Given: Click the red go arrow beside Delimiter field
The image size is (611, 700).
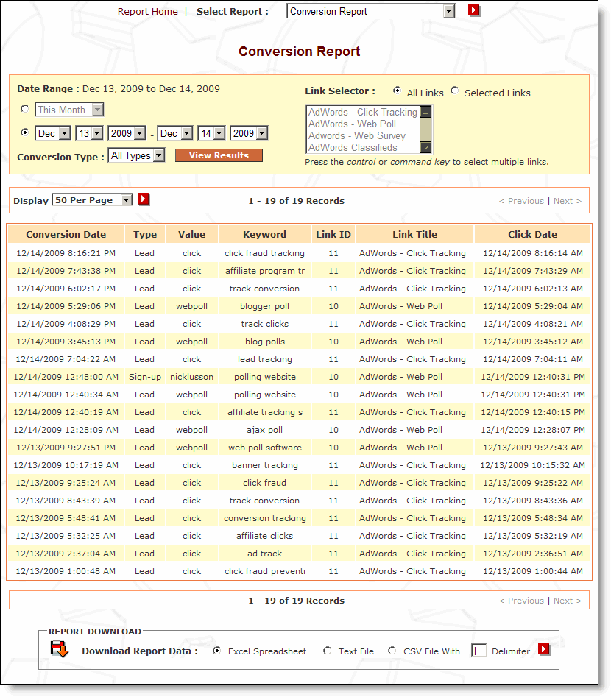Looking at the screenshot, I should [543, 649].
